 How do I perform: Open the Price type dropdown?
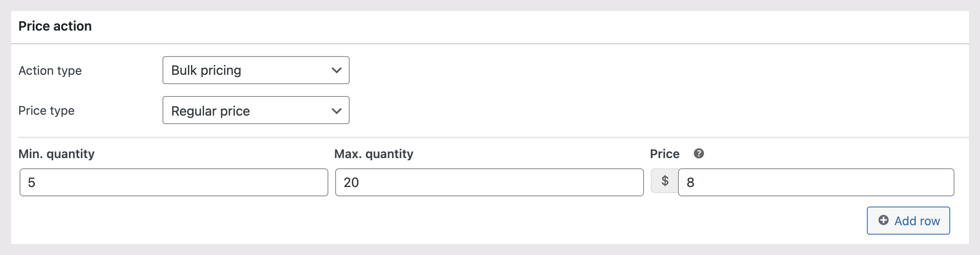click(256, 110)
